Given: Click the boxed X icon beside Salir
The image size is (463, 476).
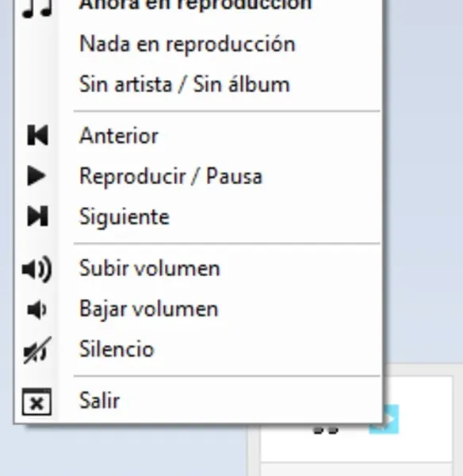Looking at the screenshot, I should [36, 401].
